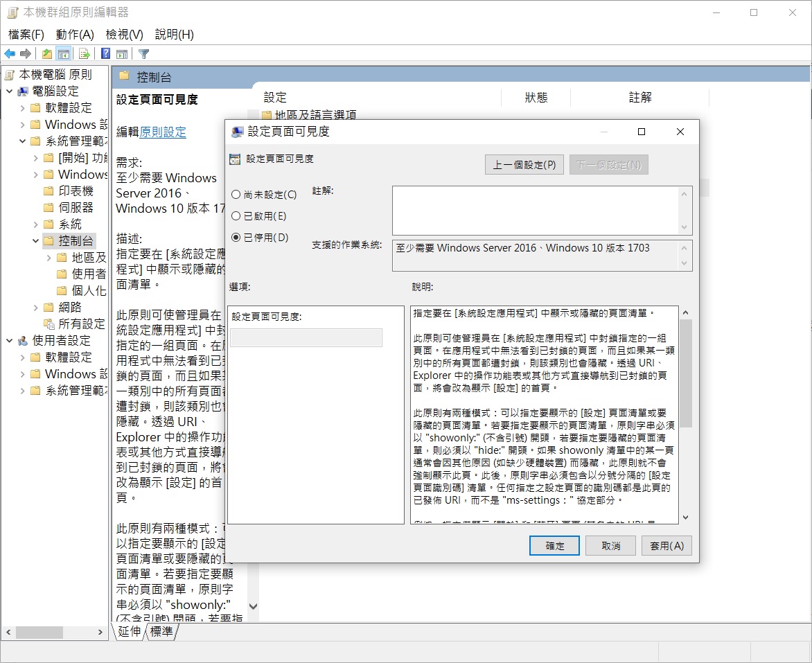Screen dimensions: 812x663
Task: Select 伺服器 in the tree
Action: pos(76,208)
